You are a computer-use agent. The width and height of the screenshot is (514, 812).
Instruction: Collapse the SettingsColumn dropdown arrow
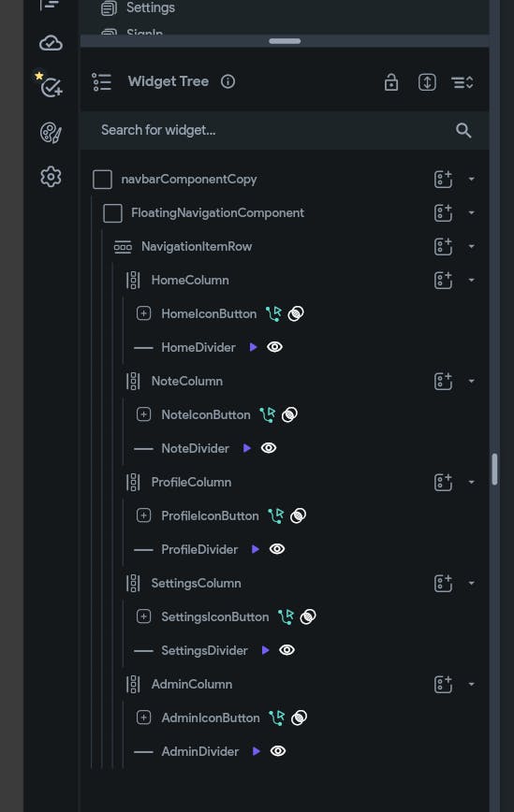pyautogui.click(x=472, y=583)
